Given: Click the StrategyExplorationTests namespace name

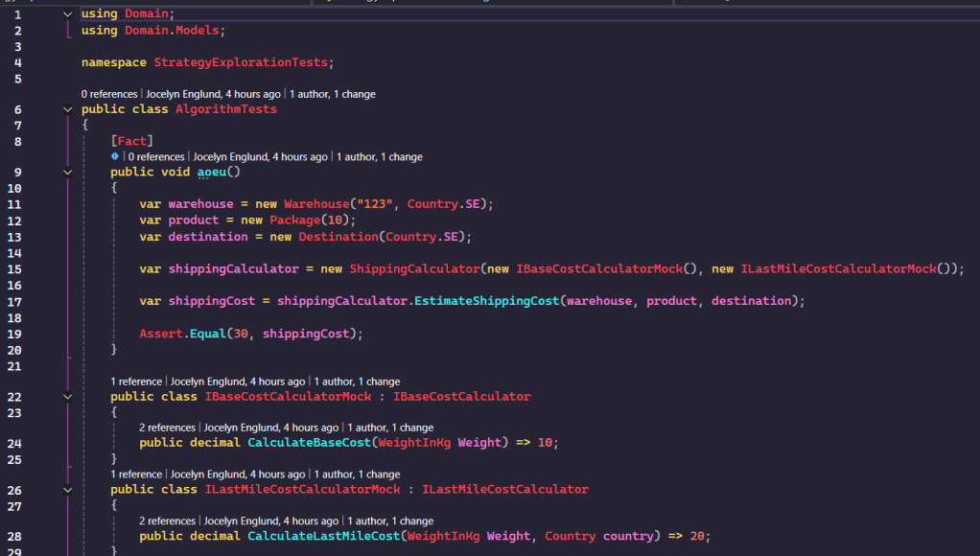Looking at the screenshot, I should tap(240, 62).
